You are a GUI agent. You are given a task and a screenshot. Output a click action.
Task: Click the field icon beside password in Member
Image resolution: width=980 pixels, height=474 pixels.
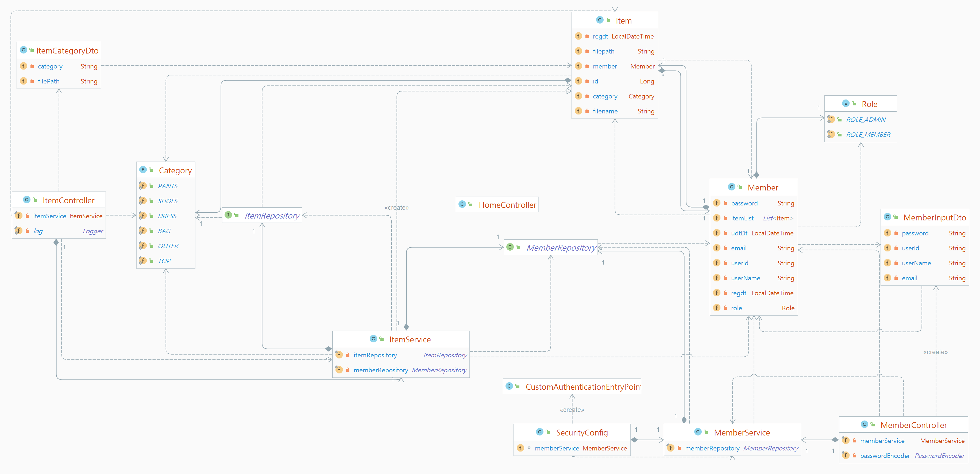717,203
